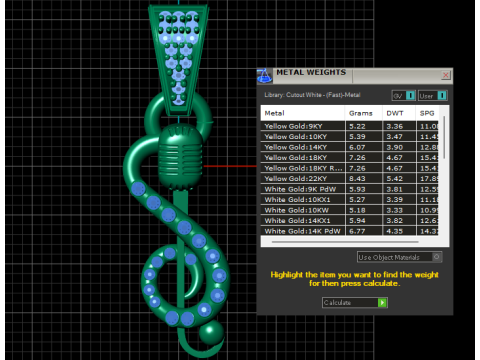The image size is (480, 360).
Task: Click the 5.42 DWT value
Action: click(x=395, y=179)
